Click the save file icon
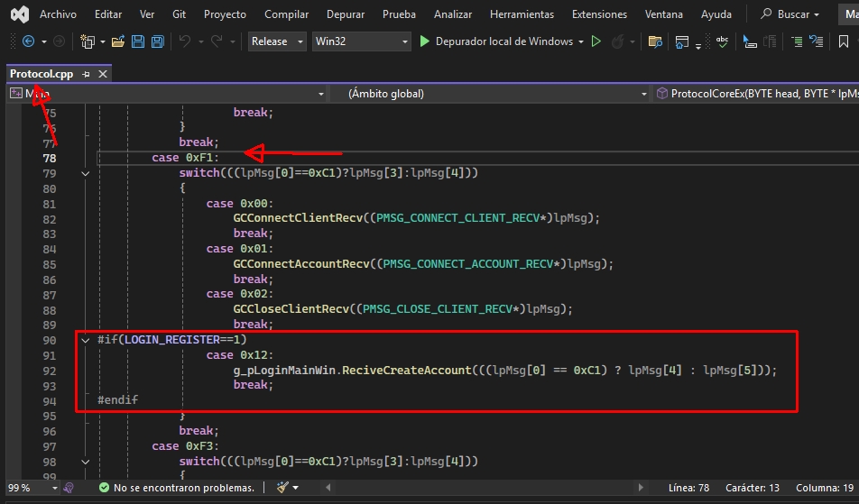Image resolution: width=859 pixels, height=504 pixels. (138, 41)
